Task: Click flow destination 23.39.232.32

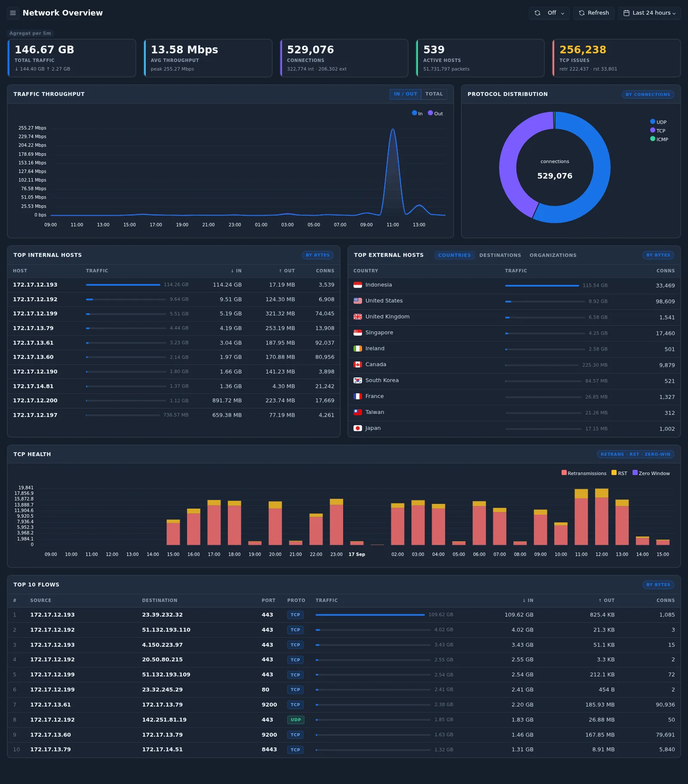Action: pos(163,615)
